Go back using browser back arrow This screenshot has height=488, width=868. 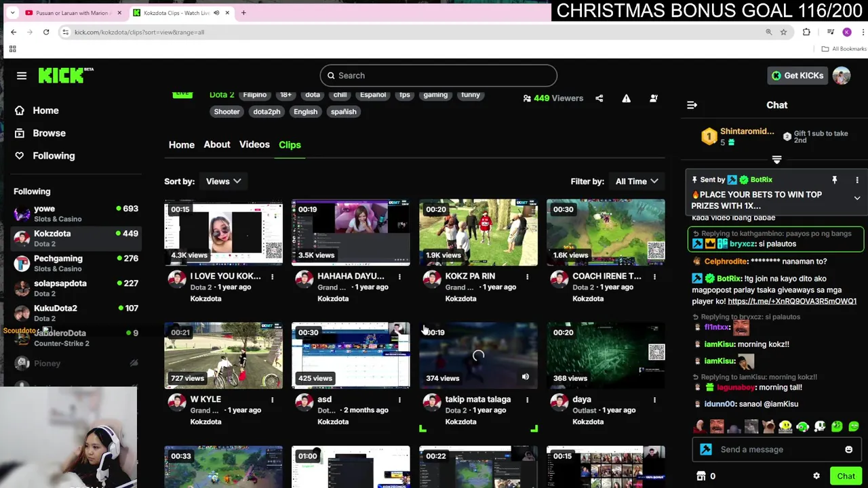coord(14,32)
